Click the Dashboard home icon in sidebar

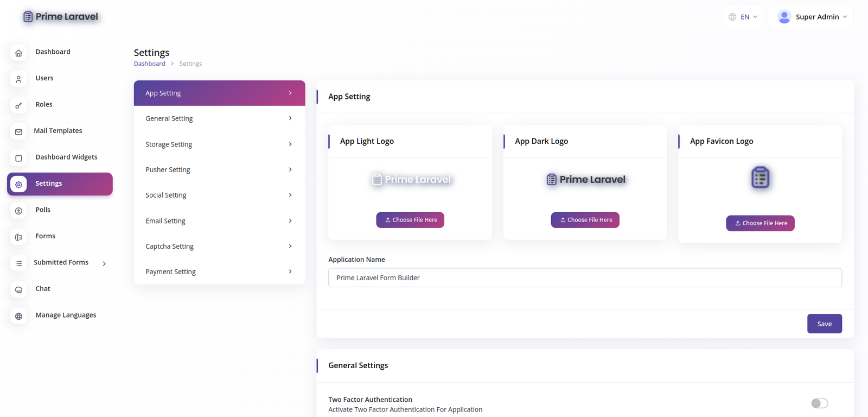pos(18,53)
